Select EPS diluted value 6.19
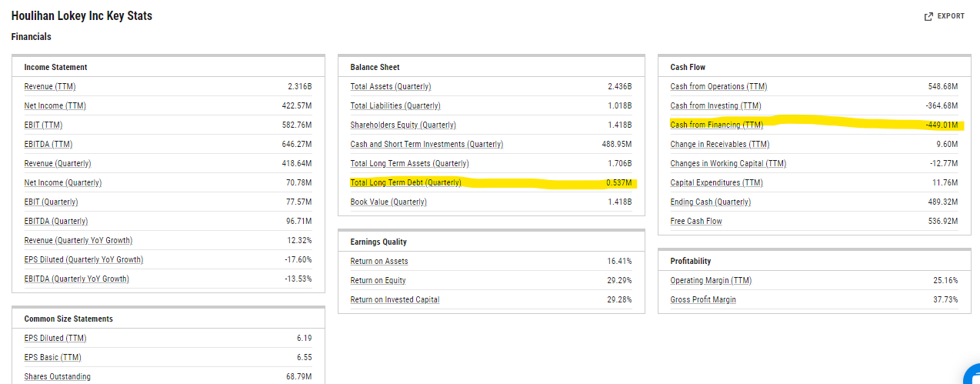The image size is (980, 384). coord(305,338)
